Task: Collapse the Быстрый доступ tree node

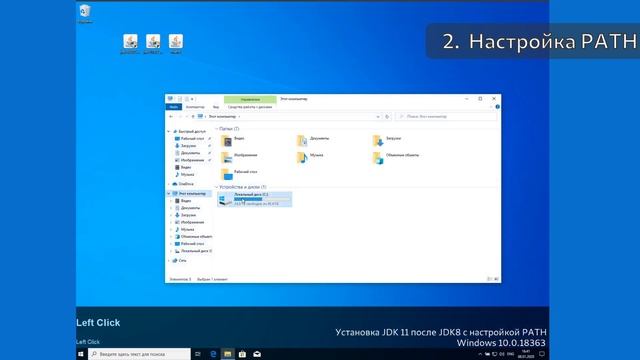Action: (169, 131)
